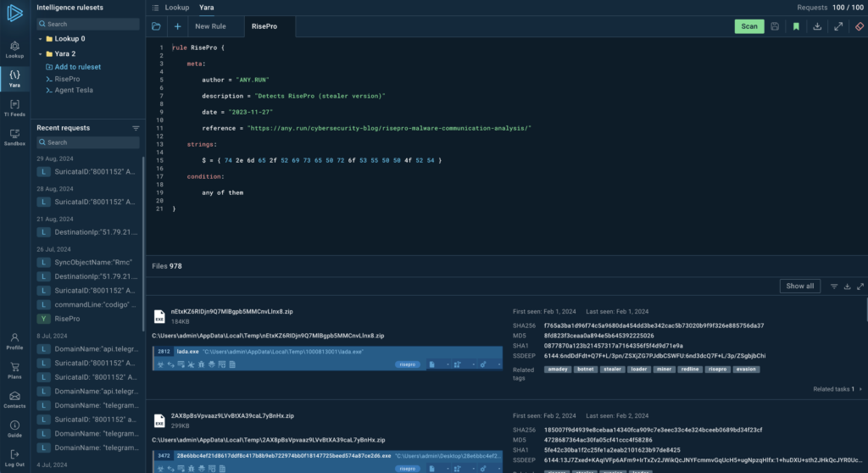Filter the recent requests list
Viewport: 868px width, 473px height.
[136, 128]
